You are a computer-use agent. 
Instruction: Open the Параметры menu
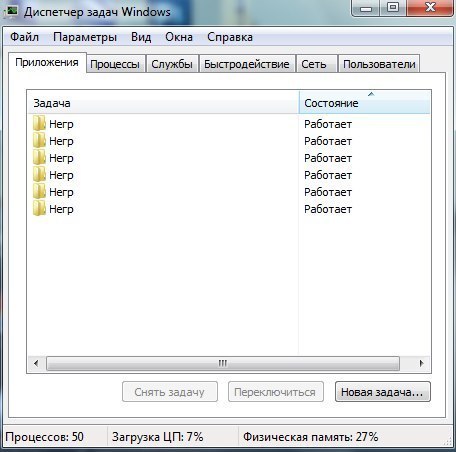pyautogui.click(x=85, y=37)
